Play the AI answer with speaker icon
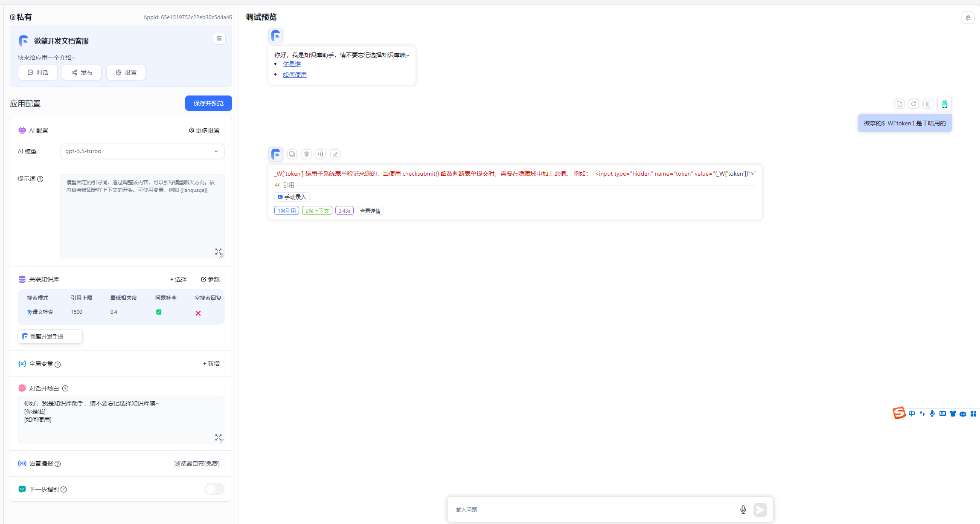This screenshot has width=980, height=524. pos(320,154)
